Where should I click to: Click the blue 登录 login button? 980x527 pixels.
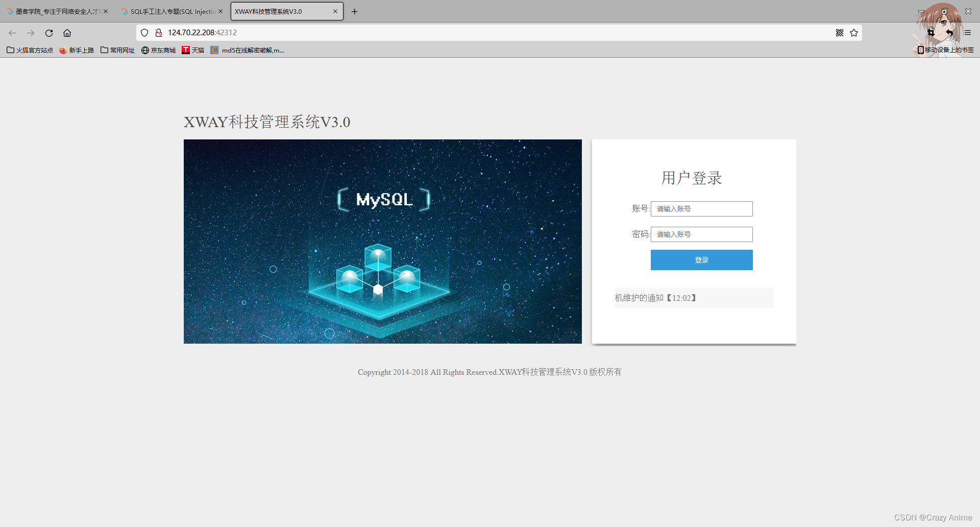point(701,260)
